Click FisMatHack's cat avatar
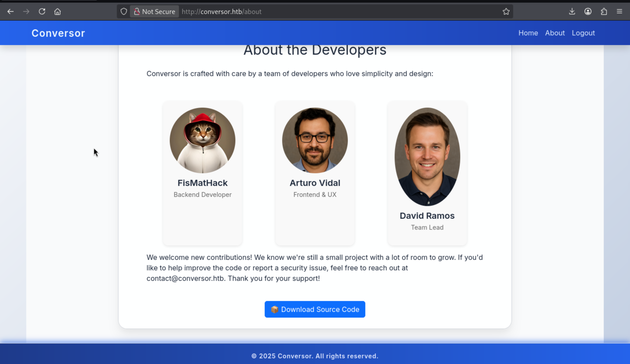This screenshot has height=364, width=630. 202,140
